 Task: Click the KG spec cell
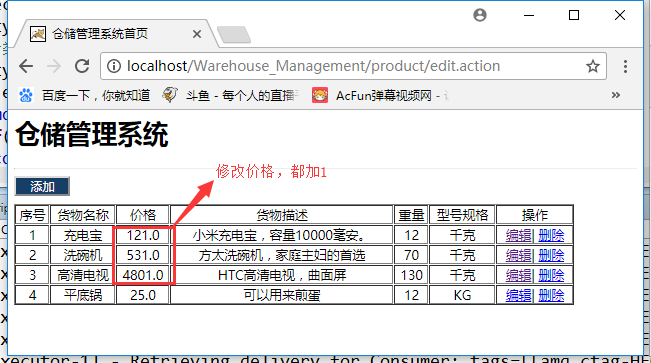pos(462,295)
